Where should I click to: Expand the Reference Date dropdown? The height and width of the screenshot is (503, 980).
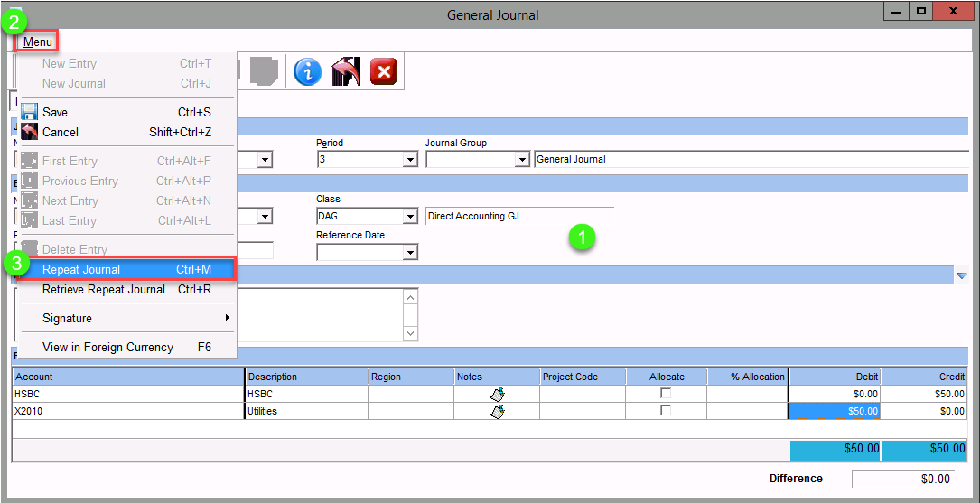click(x=410, y=253)
